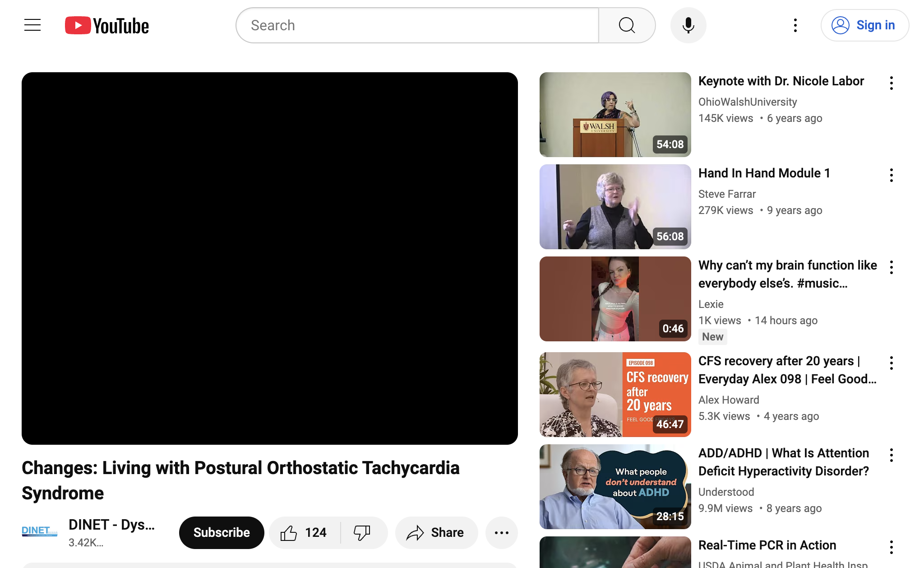
Task: Click the magnifying glass search button
Action: click(627, 25)
